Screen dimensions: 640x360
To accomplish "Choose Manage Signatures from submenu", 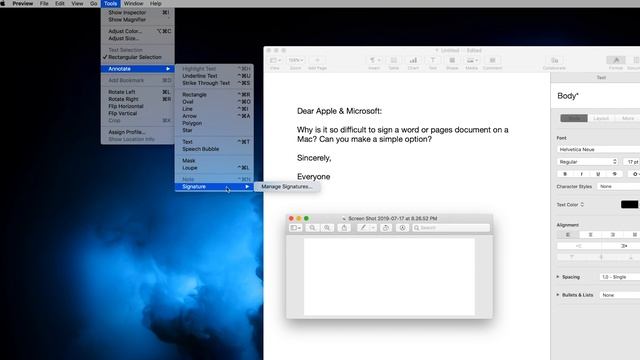I will click(287, 187).
